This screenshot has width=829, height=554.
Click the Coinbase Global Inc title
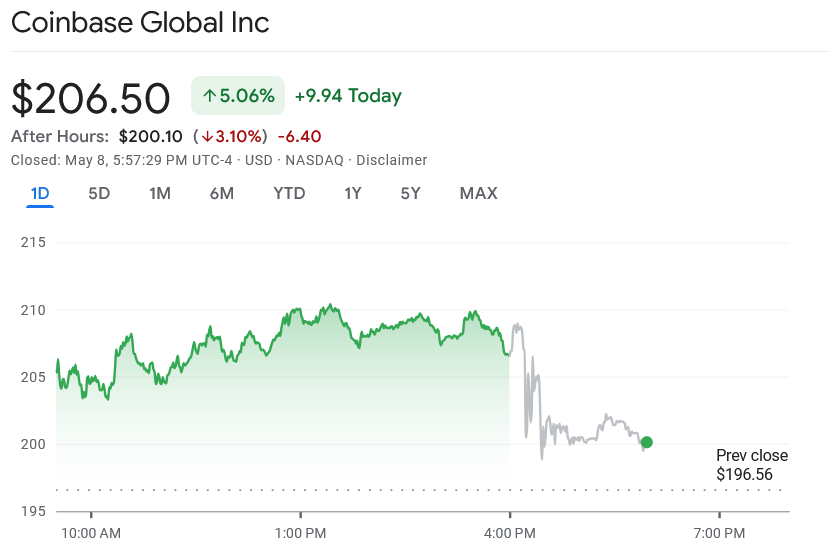[x=140, y=22]
